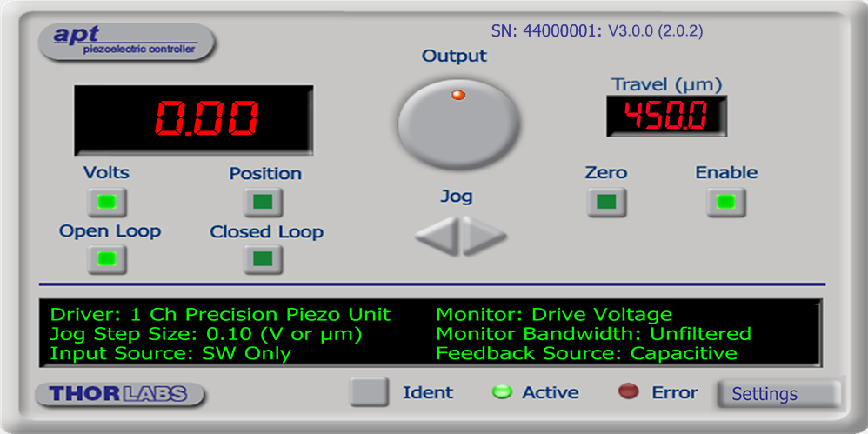
Task: Click the Output control knob
Action: 459,124
